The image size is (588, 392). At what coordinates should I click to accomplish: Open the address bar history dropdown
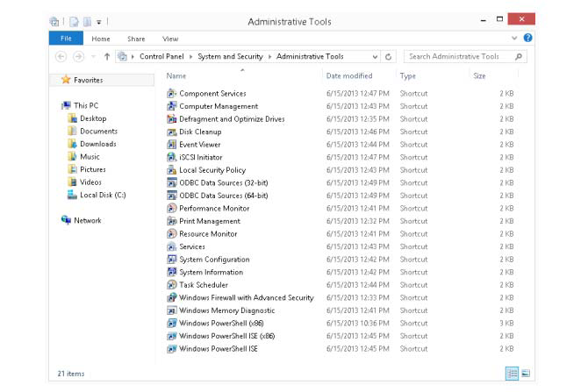375,57
